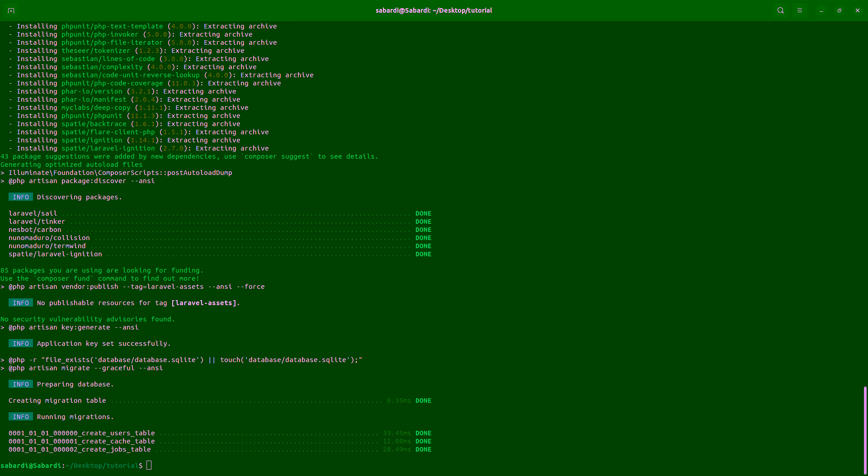Click DONE next to laravel/sail
This screenshot has width=868, height=476.
[x=423, y=213]
